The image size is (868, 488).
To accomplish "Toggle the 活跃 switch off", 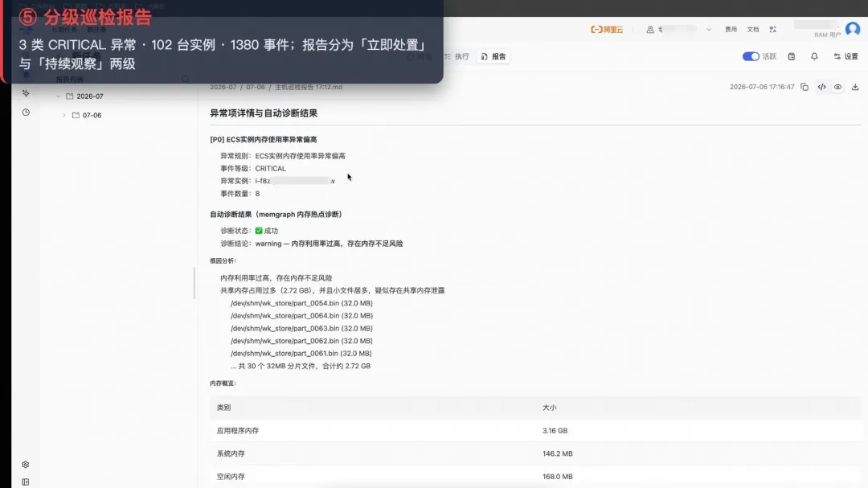I will pos(751,56).
